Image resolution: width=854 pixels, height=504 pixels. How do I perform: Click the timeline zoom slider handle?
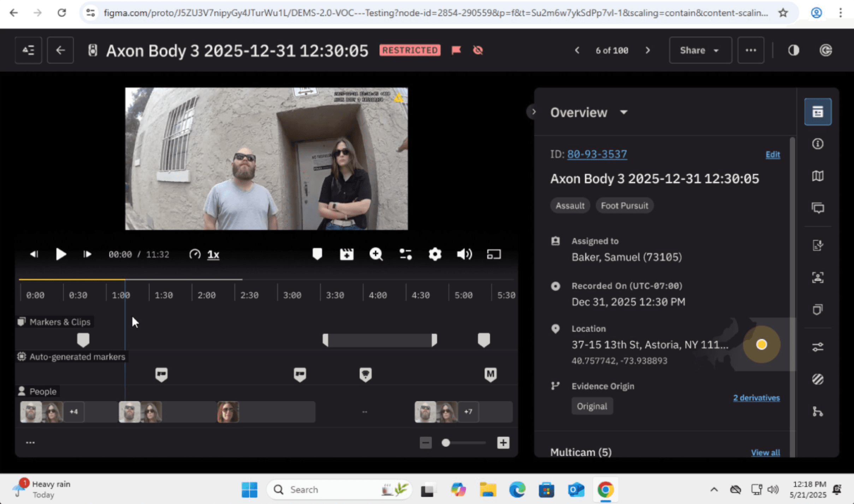446,443
